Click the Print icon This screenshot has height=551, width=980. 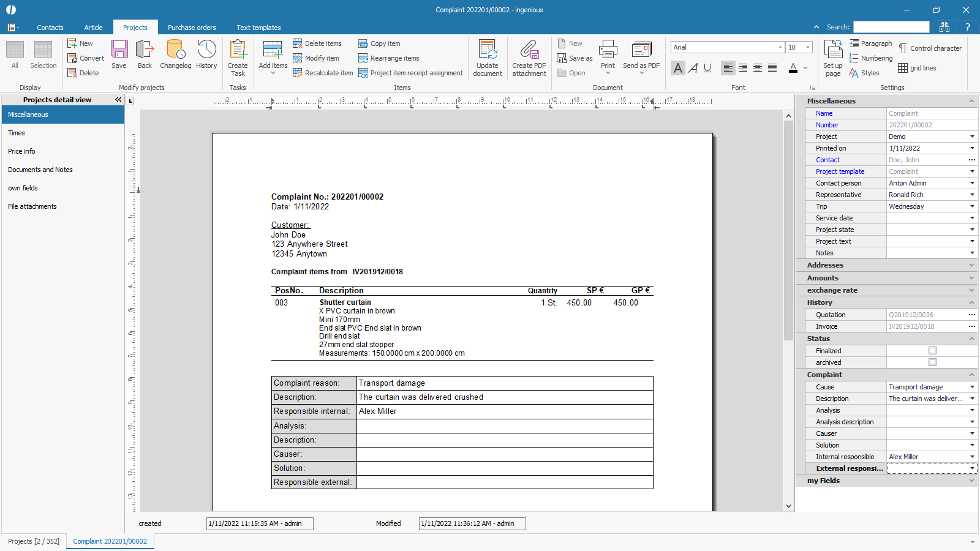pos(608,50)
